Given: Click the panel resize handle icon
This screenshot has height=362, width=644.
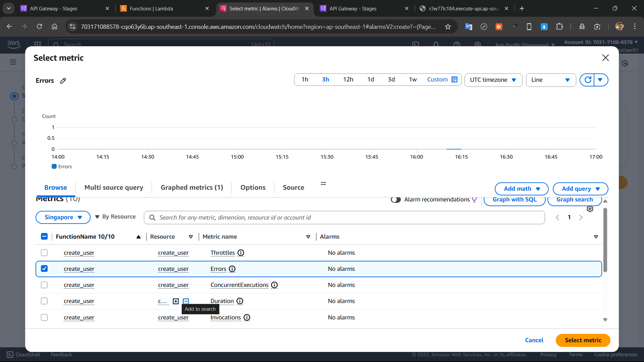Looking at the screenshot, I should point(323,184).
